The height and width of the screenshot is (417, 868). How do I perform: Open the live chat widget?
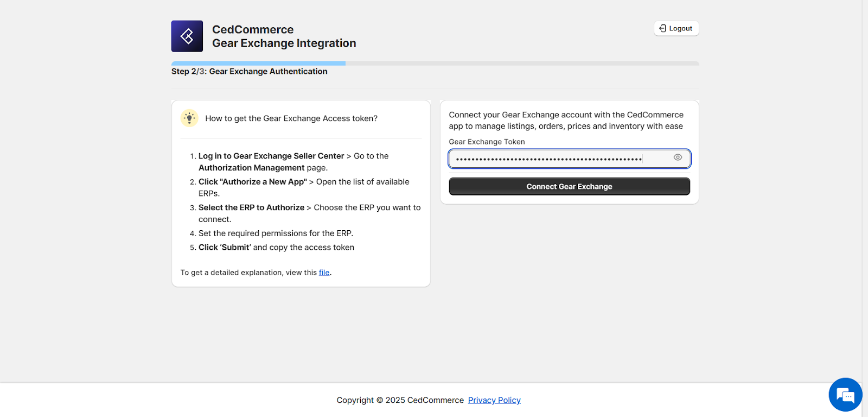(845, 395)
